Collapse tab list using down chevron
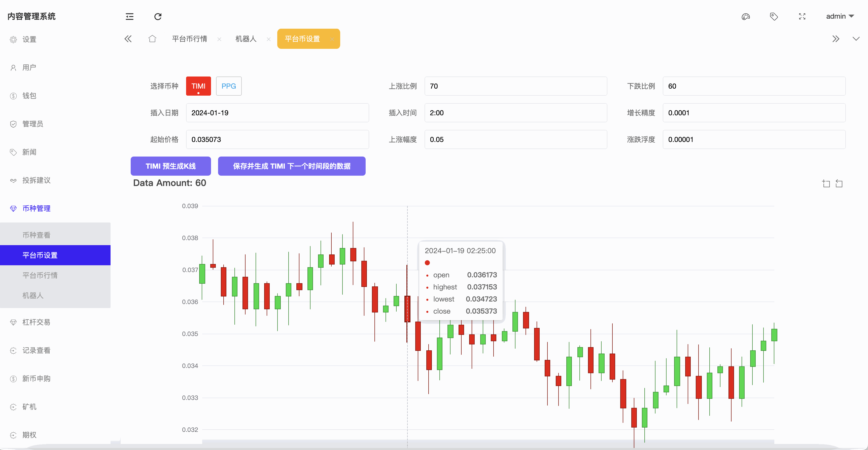This screenshot has height=450, width=868. click(856, 39)
